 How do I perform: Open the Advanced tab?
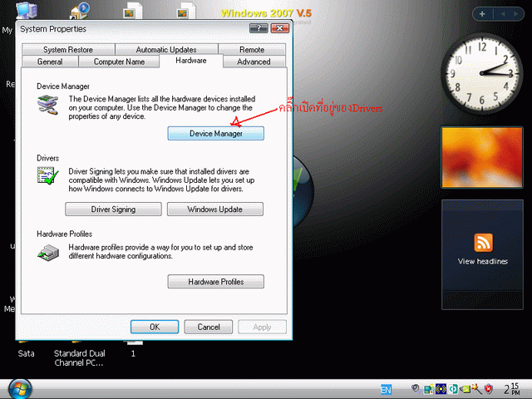tap(254, 62)
